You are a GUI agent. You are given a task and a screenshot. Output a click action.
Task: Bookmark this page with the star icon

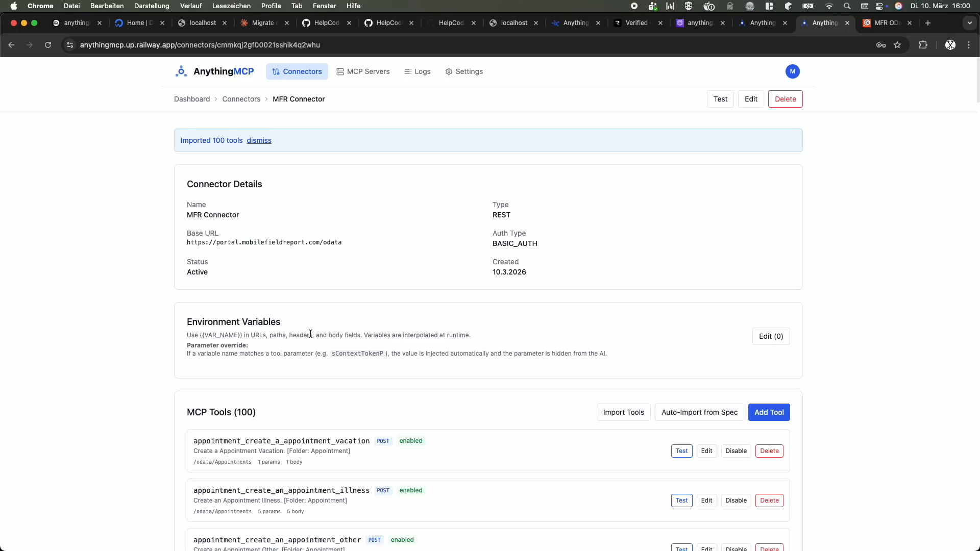[897, 45]
